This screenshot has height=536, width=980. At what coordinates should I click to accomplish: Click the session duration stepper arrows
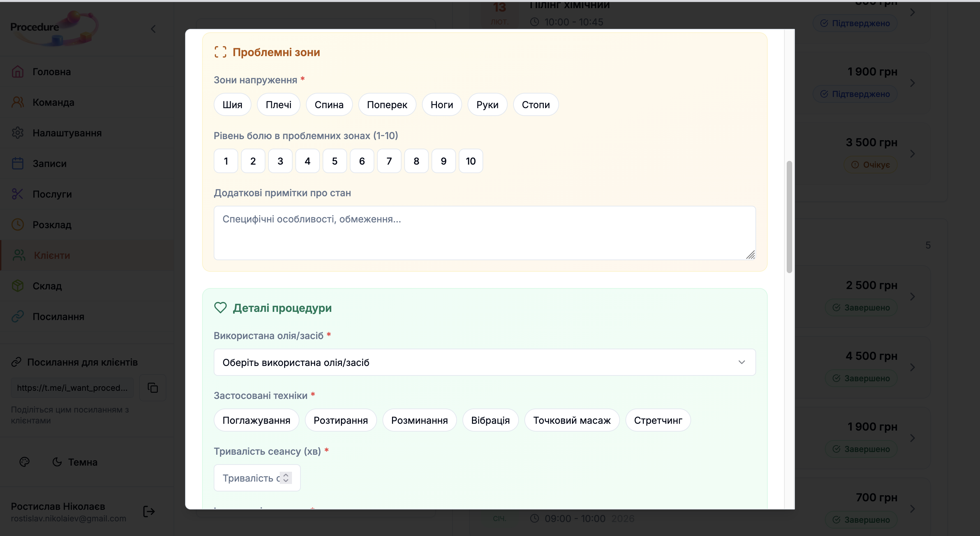286,478
